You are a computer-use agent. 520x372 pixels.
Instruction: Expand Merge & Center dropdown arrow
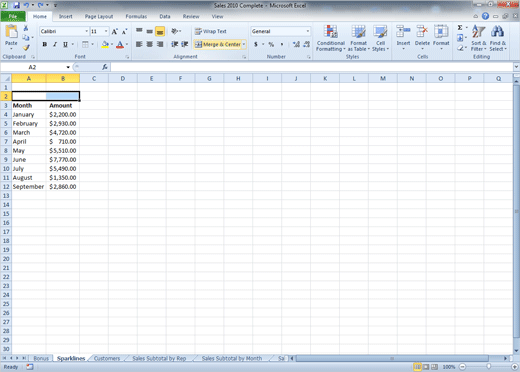coord(244,44)
